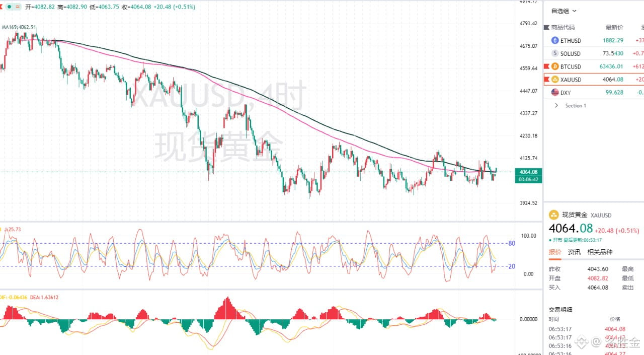Click the 最后更新 06:53:17 status text
This screenshot has width=644, height=355.
583,240
